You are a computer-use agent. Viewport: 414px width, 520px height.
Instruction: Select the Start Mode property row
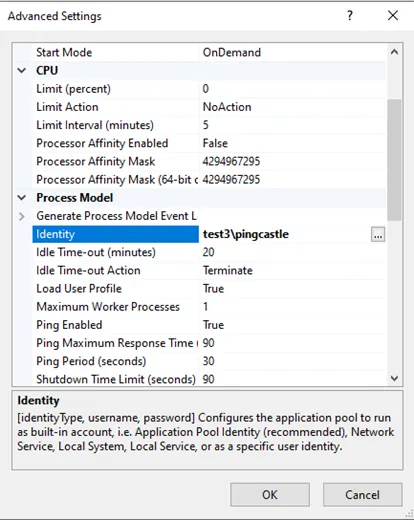(209, 52)
